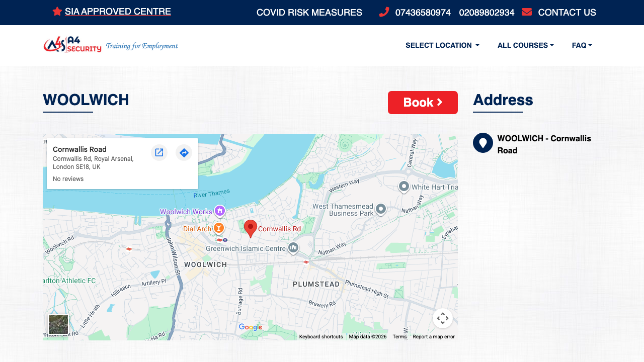Open the SELECT LOCATION dropdown
The width and height of the screenshot is (644, 362).
coord(442,45)
